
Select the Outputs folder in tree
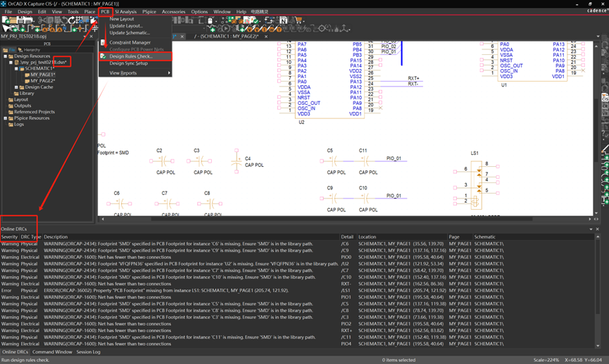click(x=23, y=106)
